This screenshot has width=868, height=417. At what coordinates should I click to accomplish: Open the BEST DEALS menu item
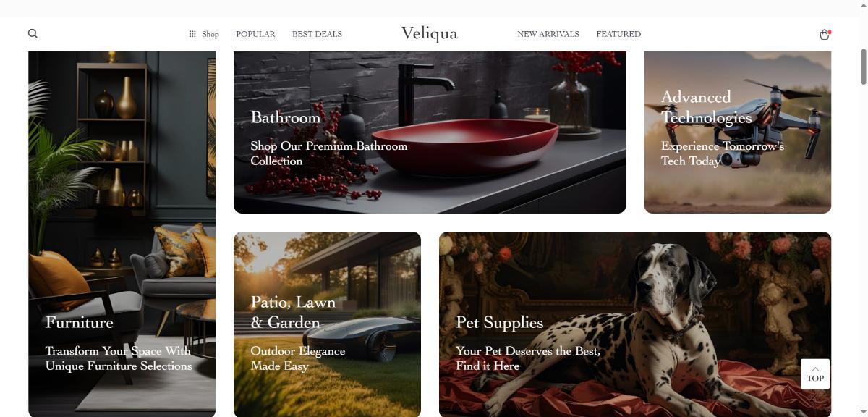point(317,34)
